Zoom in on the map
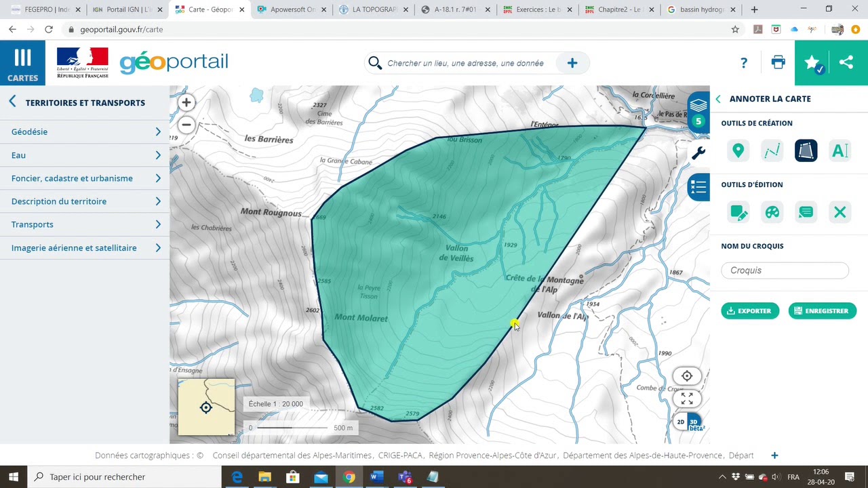 click(x=186, y=102)
